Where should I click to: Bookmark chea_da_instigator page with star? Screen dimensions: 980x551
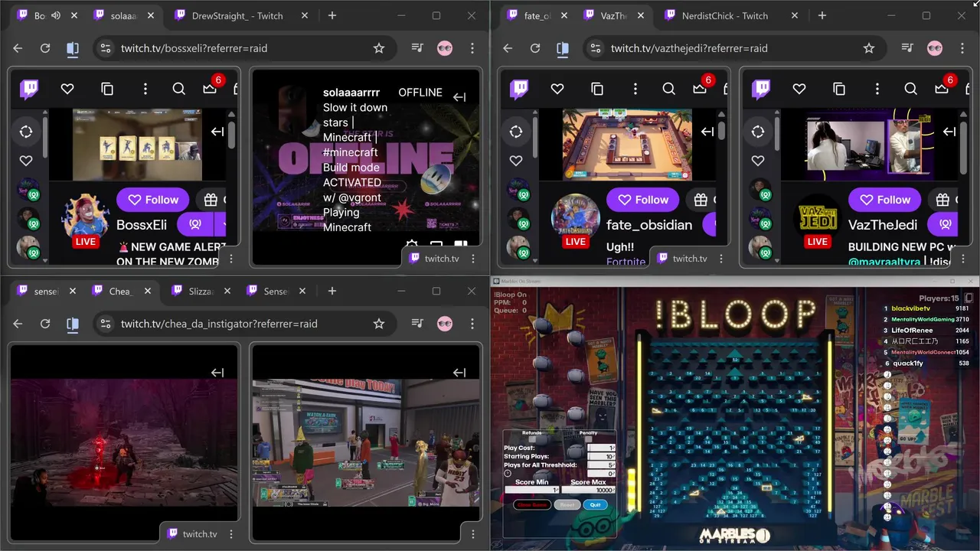[379, 324]
